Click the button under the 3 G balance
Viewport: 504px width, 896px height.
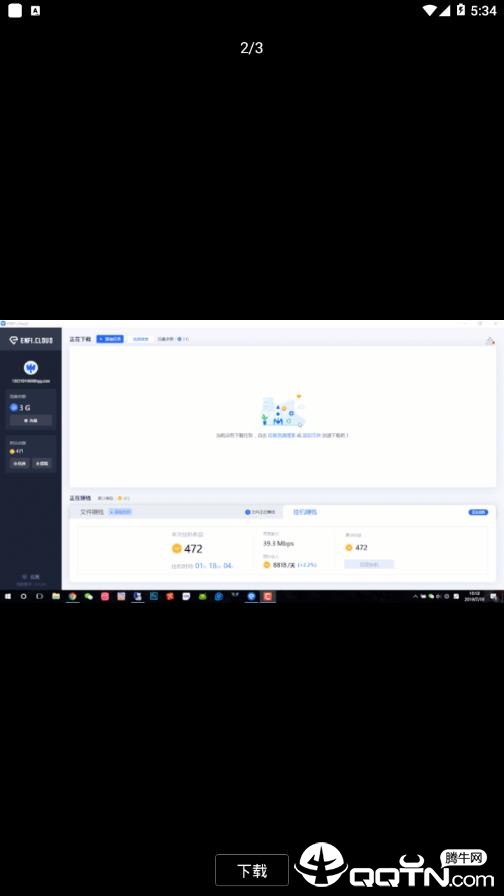31,420
